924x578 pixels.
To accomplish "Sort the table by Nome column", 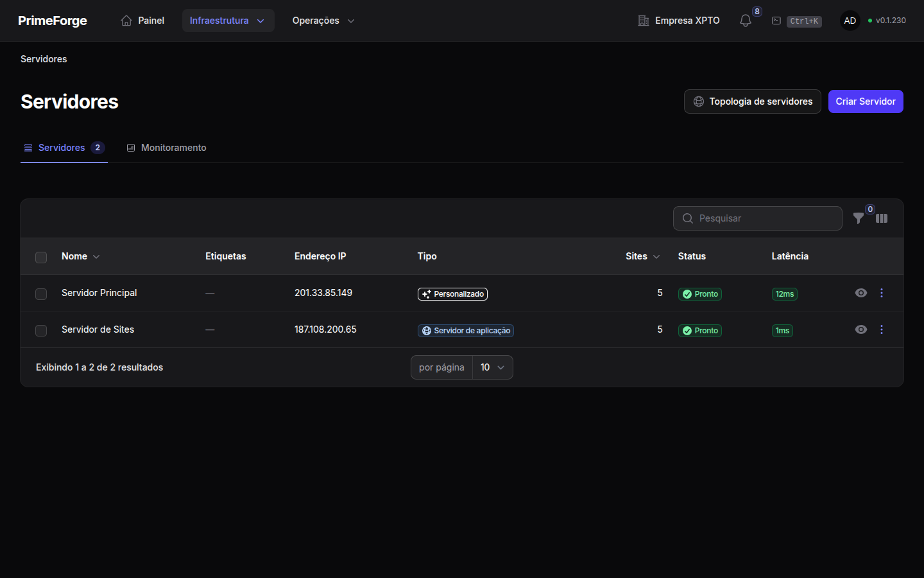I will (81, 256).
